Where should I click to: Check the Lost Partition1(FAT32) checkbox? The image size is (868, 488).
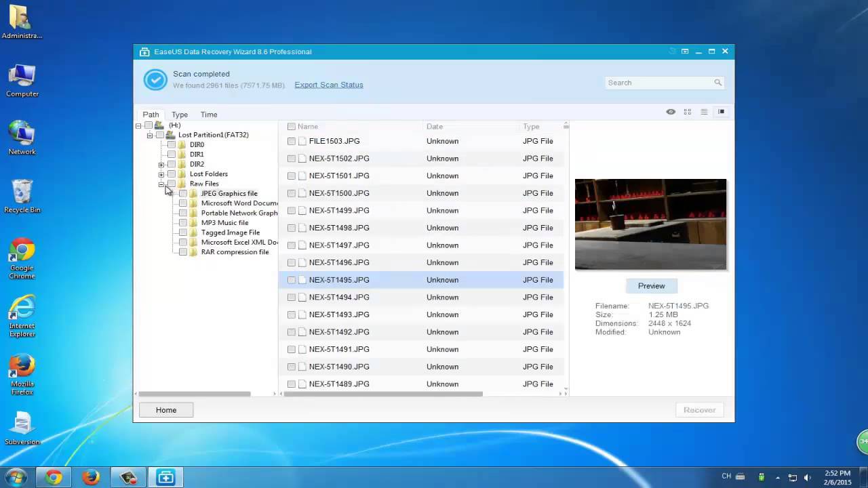pos(160,135)
